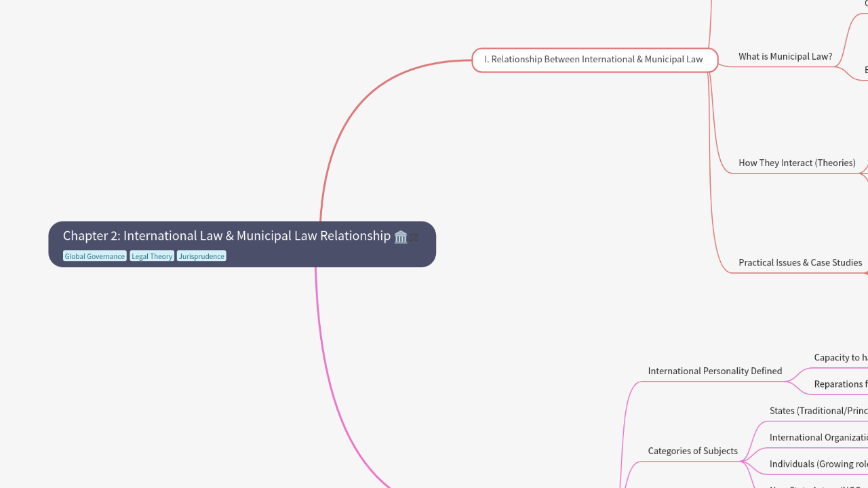Image resolution: width=868 pixels, height=488 pixels.
Task: Select the 'I. Relationship Between International & Municipal Law' node
Action: tap(593, 59)
